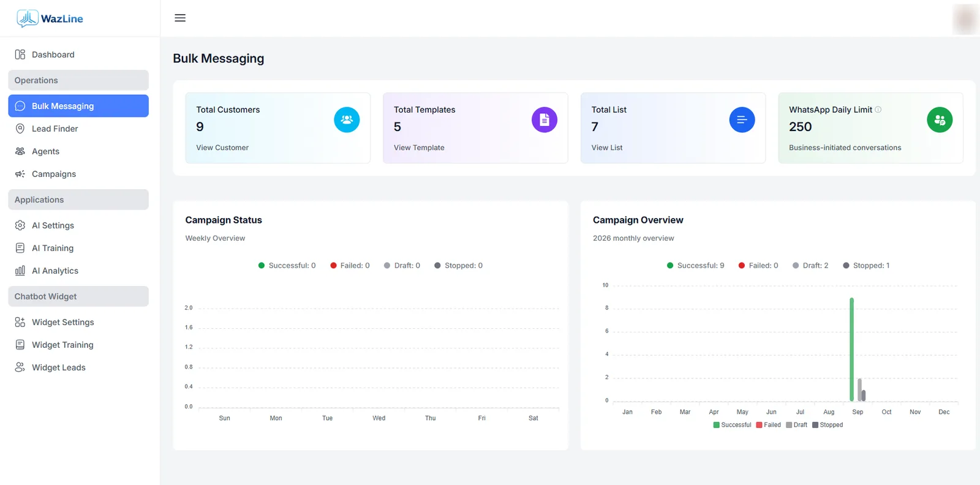Click the Agents people icon

click(x=20, y=151)
